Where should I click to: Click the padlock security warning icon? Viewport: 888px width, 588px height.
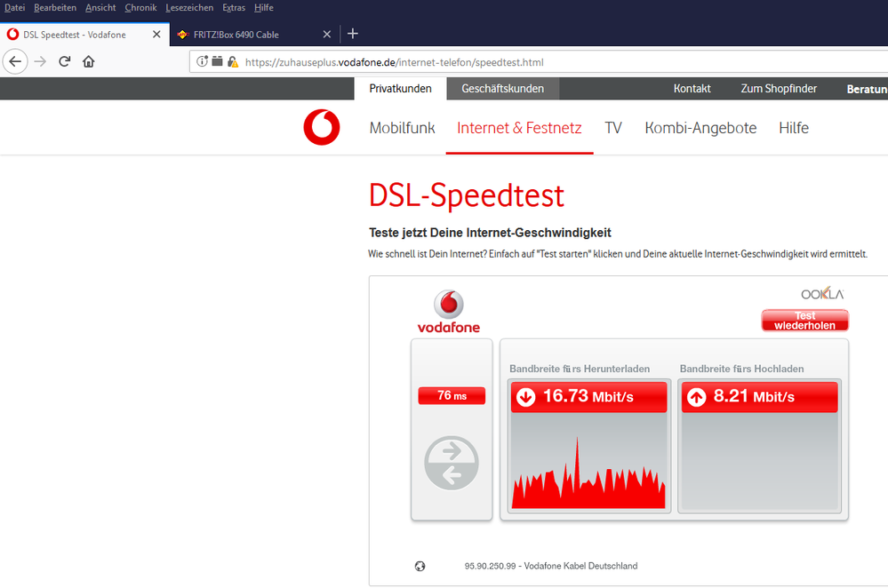(x=232, y=61)
